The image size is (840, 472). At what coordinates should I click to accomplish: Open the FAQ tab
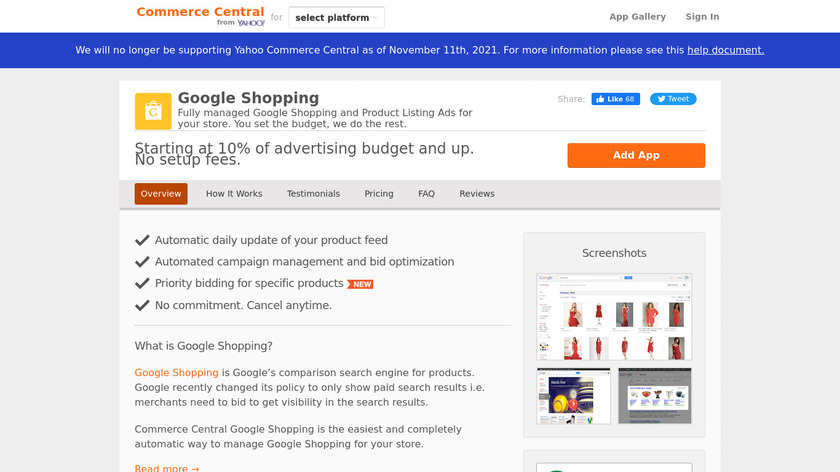click(x=426, y=194)
